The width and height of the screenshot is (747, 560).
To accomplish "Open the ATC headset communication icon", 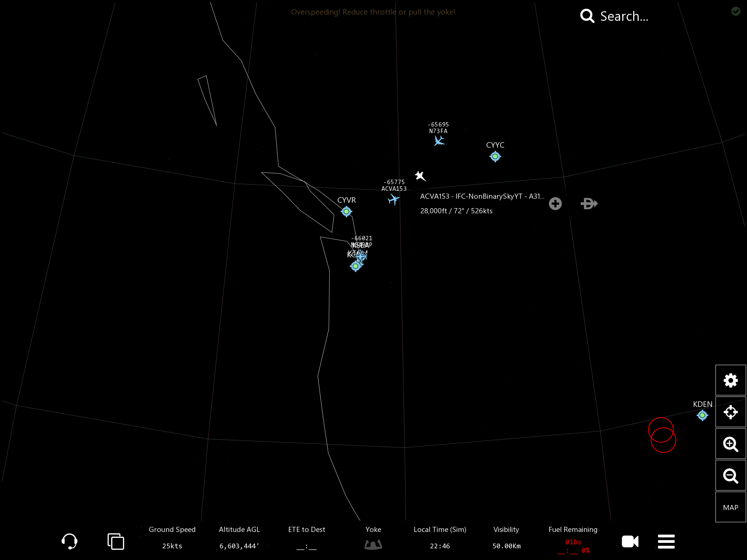I will point(69,541).
